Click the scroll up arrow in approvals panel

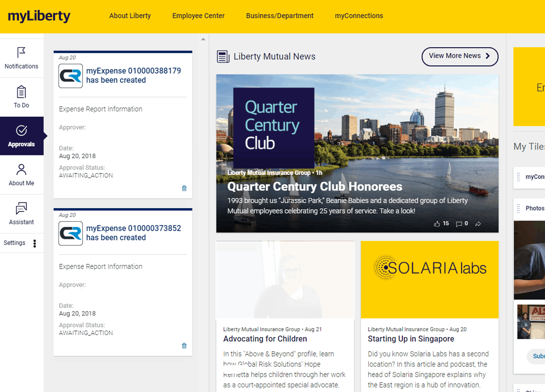tap(203, 39)
